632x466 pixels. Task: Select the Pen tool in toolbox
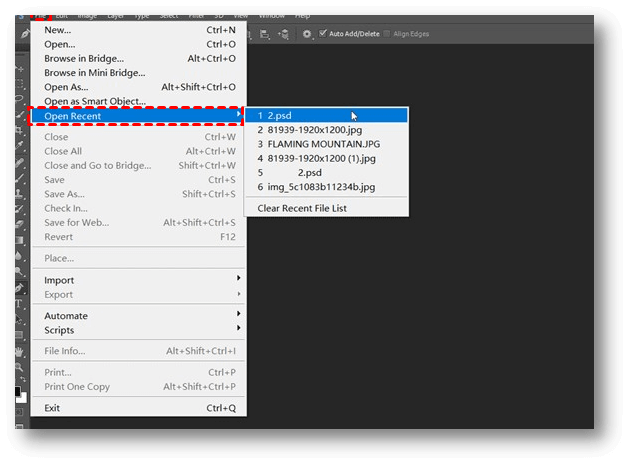pyautogui.click(x=20, y=288)
